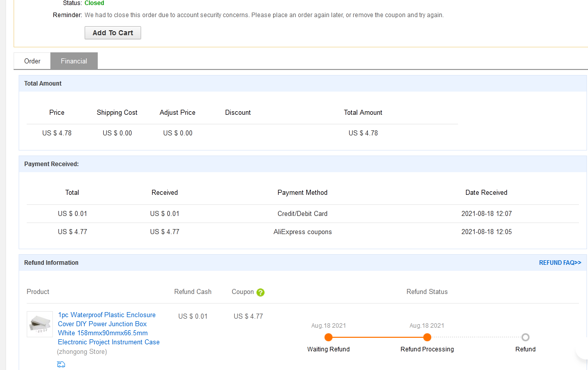588x370 pixels.
Task: Click the Aug.18 2021 date above Waiting Refund
Action: 329,325
